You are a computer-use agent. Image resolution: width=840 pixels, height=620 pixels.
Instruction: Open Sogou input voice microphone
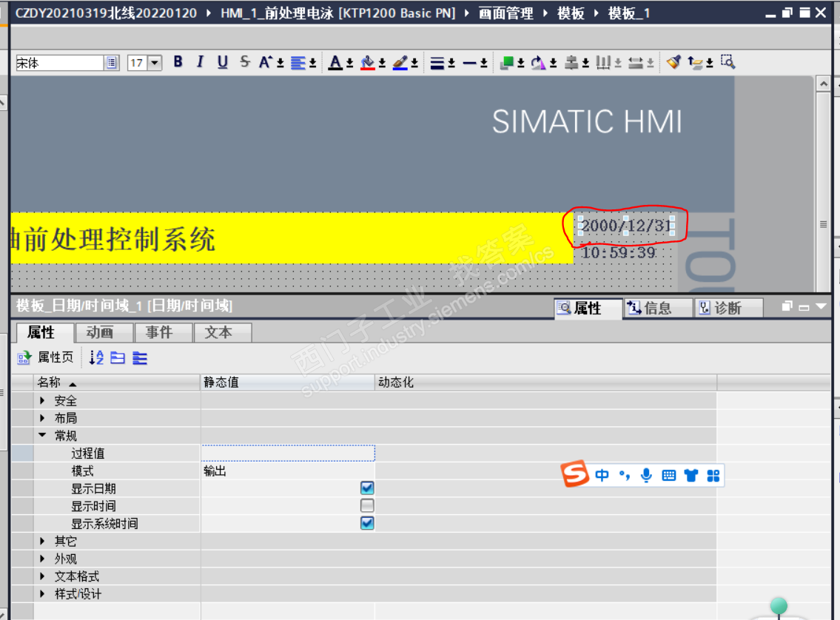[647, 475]
